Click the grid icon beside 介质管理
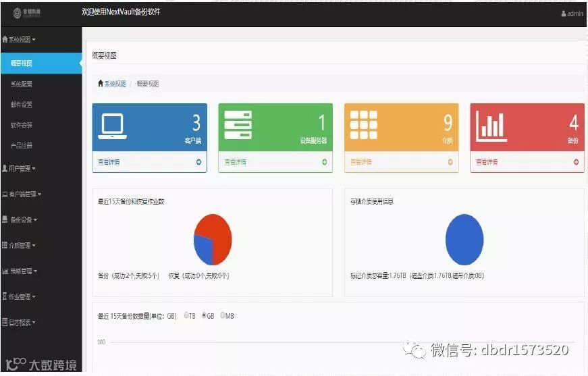588x376 pixels. click(x=5, y=245)
